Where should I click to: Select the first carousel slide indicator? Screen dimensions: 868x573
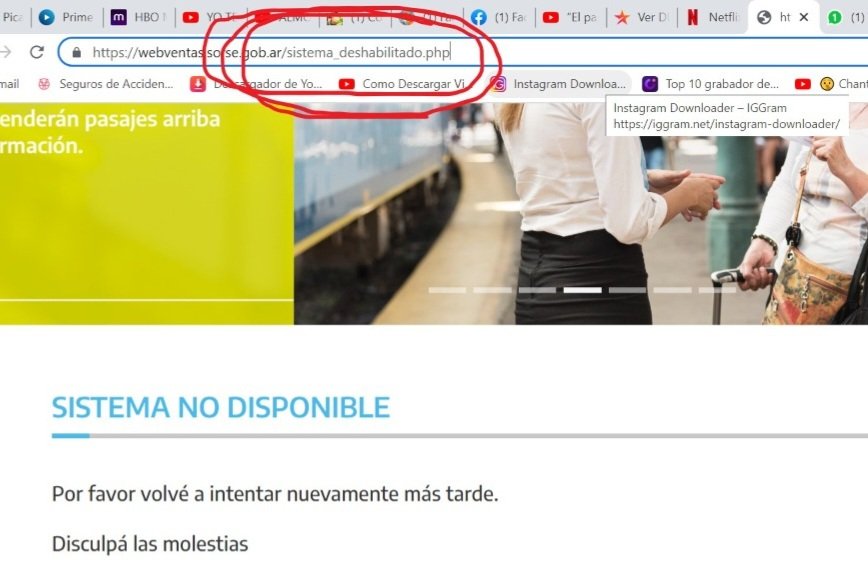447,290
